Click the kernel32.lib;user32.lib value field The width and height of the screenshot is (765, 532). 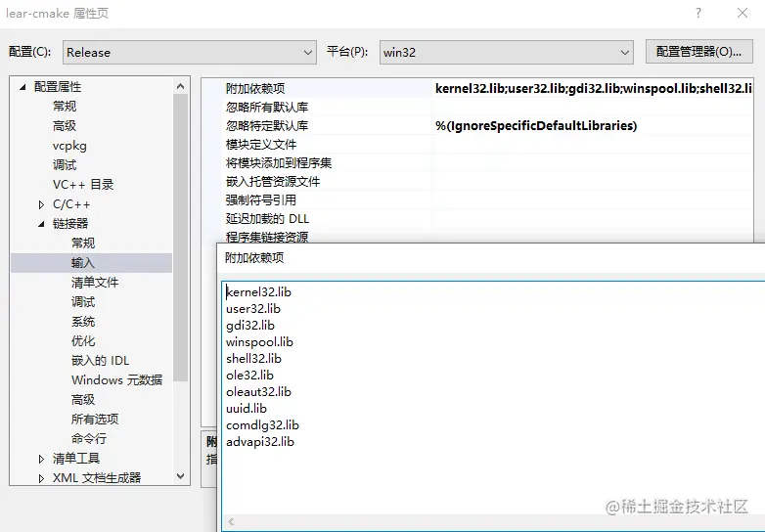(593, 88)
